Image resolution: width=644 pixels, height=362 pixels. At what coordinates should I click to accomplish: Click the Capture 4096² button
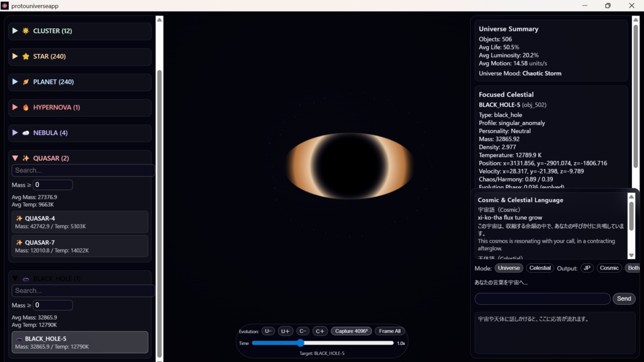351,331
